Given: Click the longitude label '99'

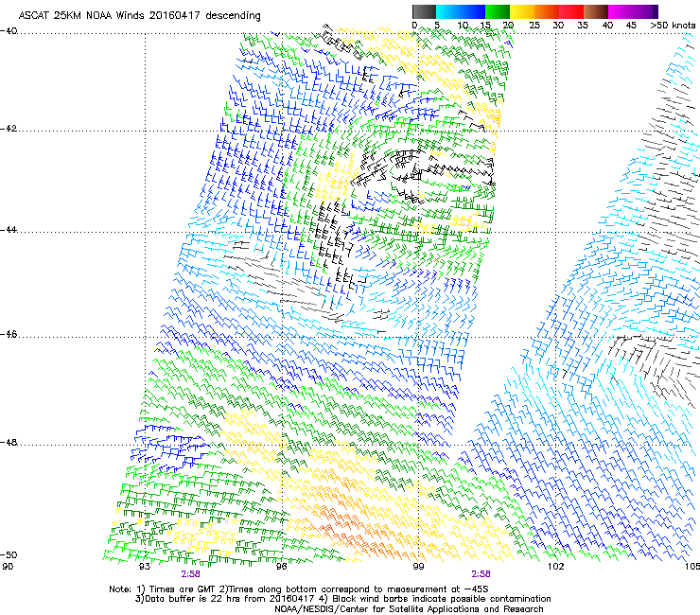Looking at the screenshot, I should (x=418, y=567).
